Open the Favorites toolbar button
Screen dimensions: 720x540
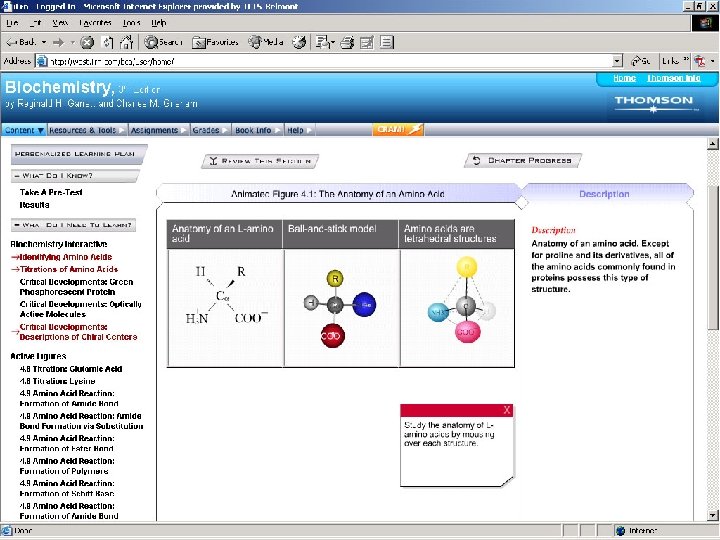point(215,42)
